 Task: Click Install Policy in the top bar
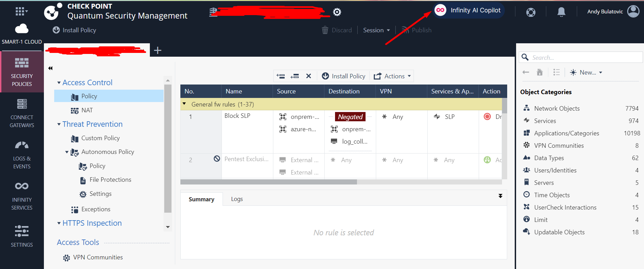tap(74, 30)
